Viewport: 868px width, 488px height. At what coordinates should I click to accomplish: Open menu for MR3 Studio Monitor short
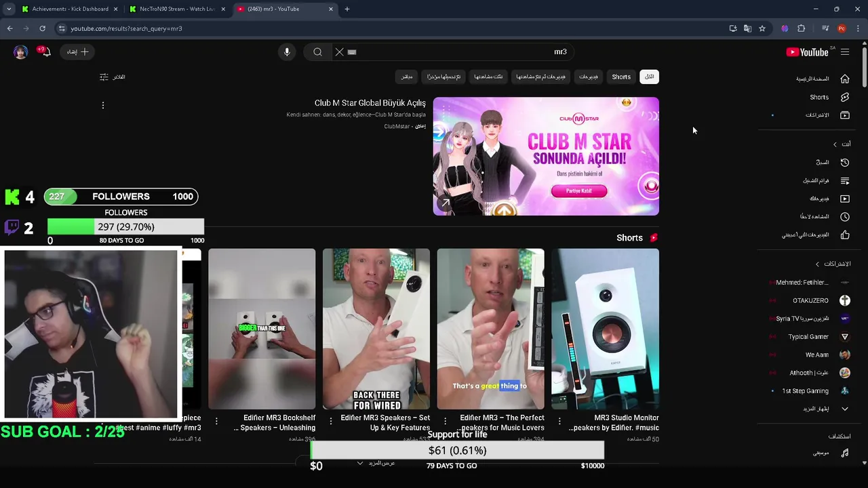tap(559, 422)
